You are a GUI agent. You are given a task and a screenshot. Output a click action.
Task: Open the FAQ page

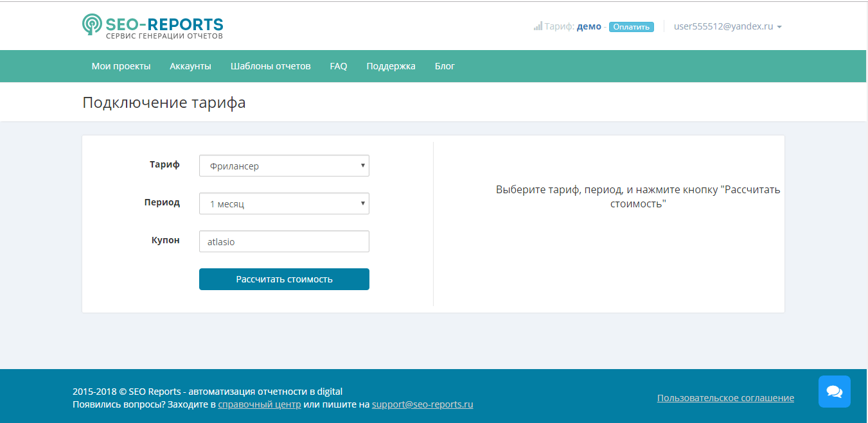339,66
